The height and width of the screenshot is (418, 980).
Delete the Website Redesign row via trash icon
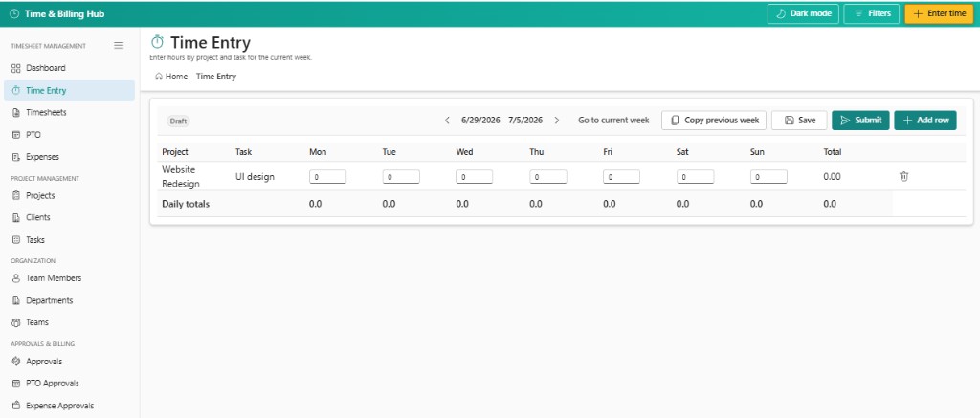[x=903, y=177]
